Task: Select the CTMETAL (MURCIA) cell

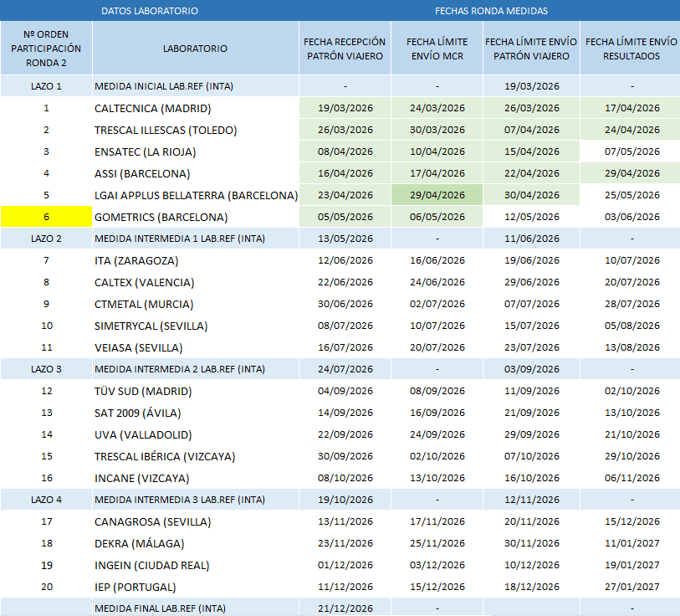Action: 195,304
